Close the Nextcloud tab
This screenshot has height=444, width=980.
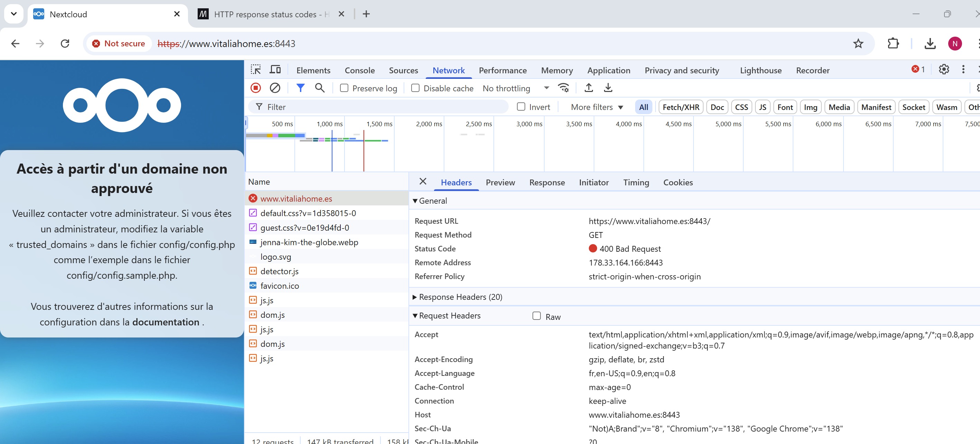(177, 14)
